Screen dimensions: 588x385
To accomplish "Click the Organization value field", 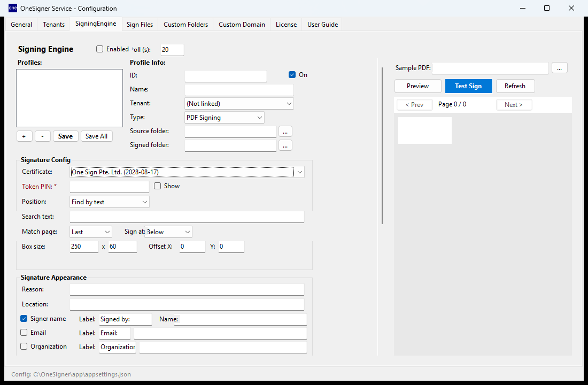I will coord(223,347).
